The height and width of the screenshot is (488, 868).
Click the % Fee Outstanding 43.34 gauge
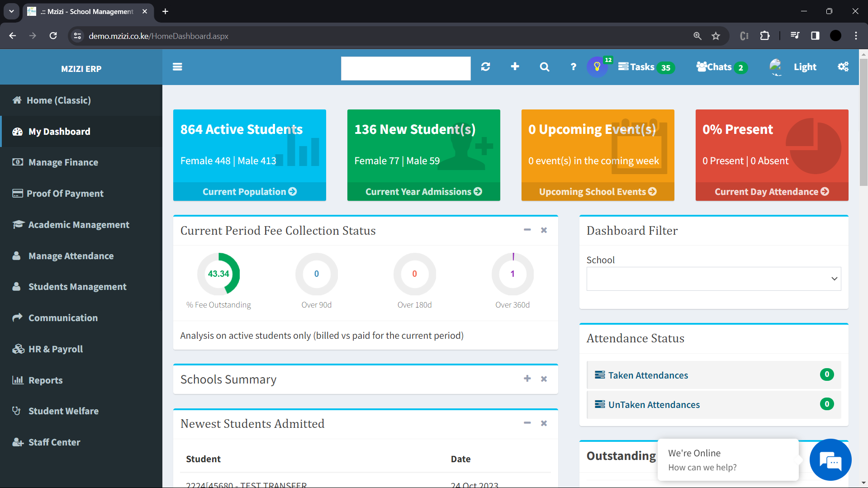[218, 274]
